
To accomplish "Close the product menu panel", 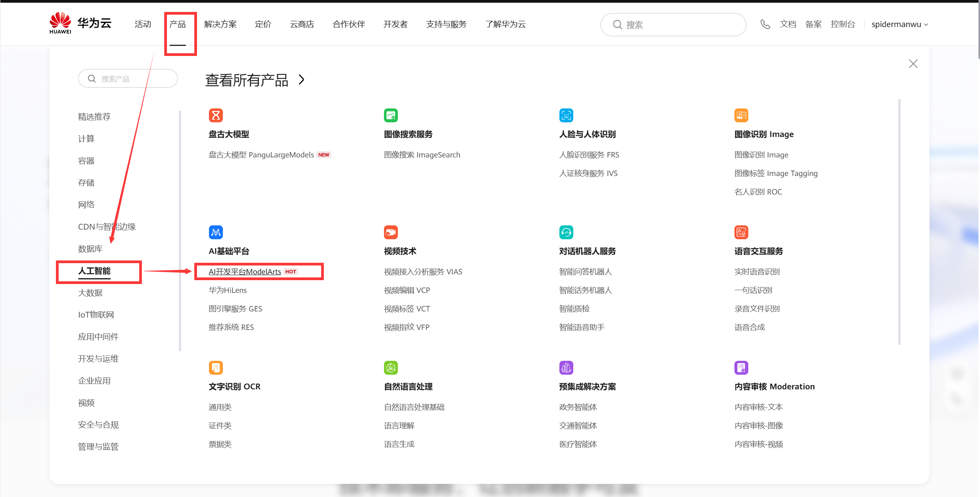I will click(913, 64).
